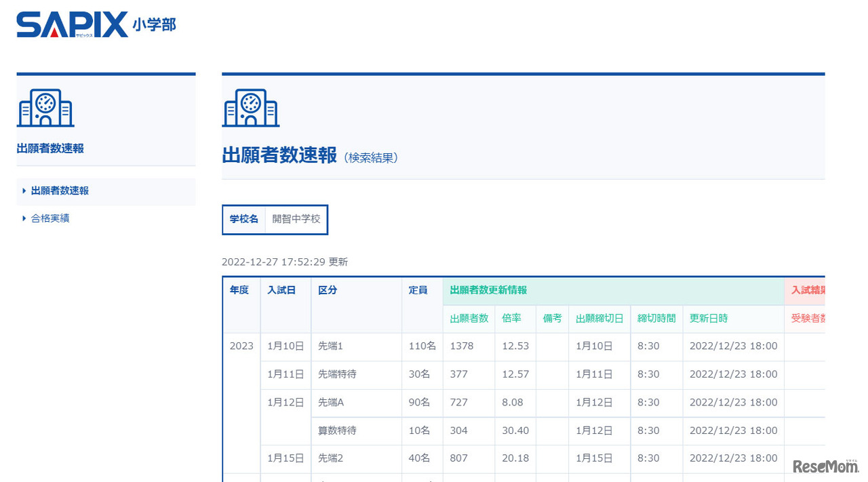868x482 pixels.
Task: Click the building icon above 出願者数速報 main heading
Action: click(x=251, y=106)
